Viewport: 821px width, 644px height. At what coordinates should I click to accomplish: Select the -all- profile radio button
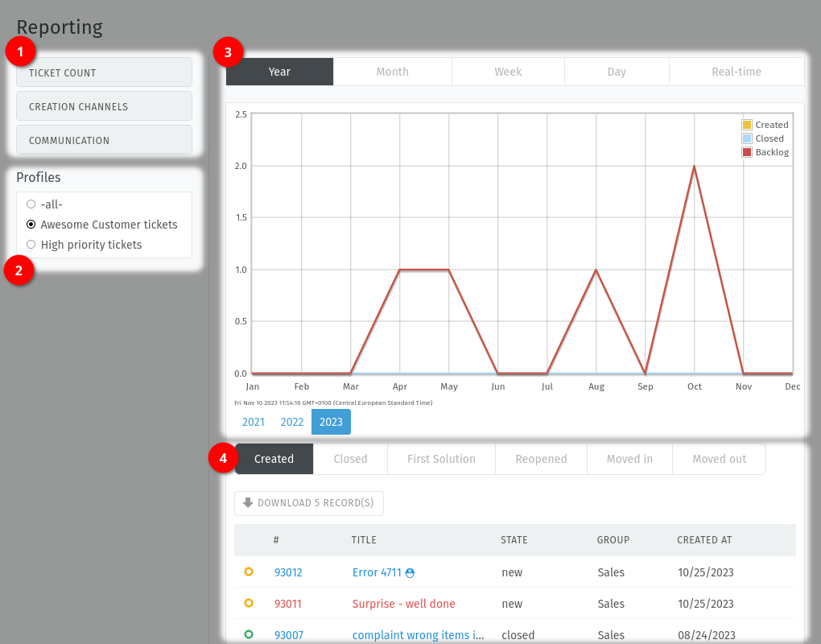[x=31, y=204]
